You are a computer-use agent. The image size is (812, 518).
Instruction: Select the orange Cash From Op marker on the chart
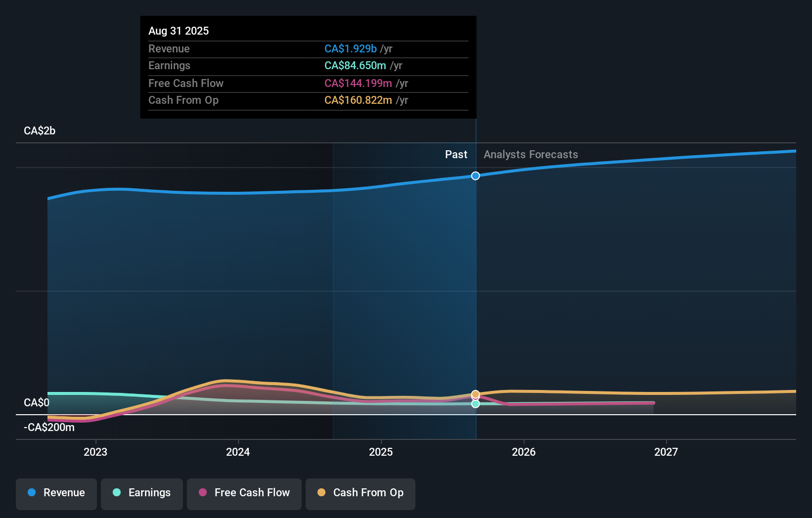coord(475,394)
